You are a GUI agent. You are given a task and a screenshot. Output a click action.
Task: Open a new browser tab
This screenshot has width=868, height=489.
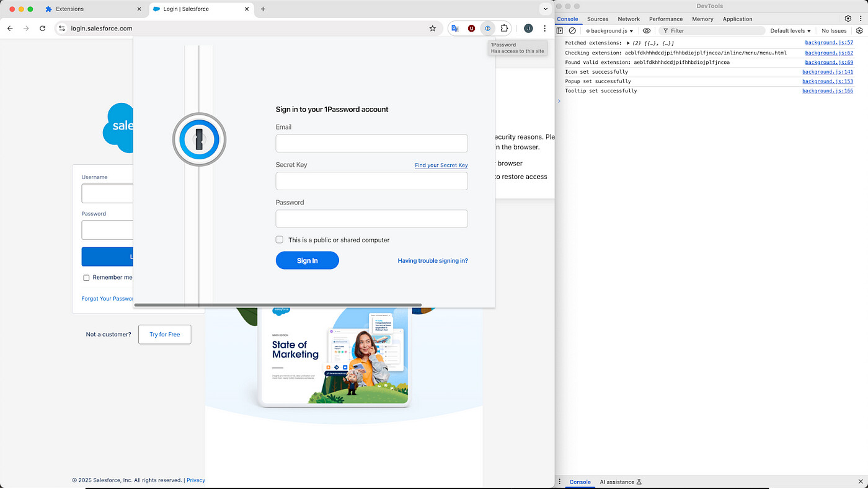point(263,9)
